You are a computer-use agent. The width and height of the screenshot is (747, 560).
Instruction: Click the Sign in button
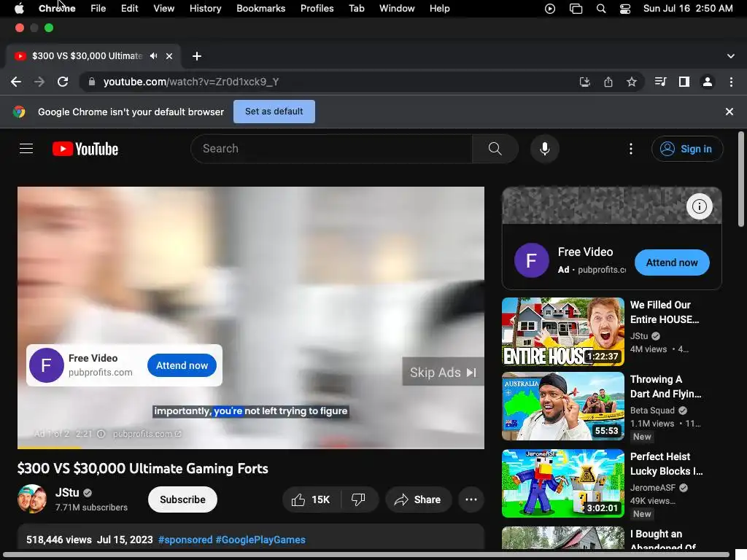click(687, 149)
